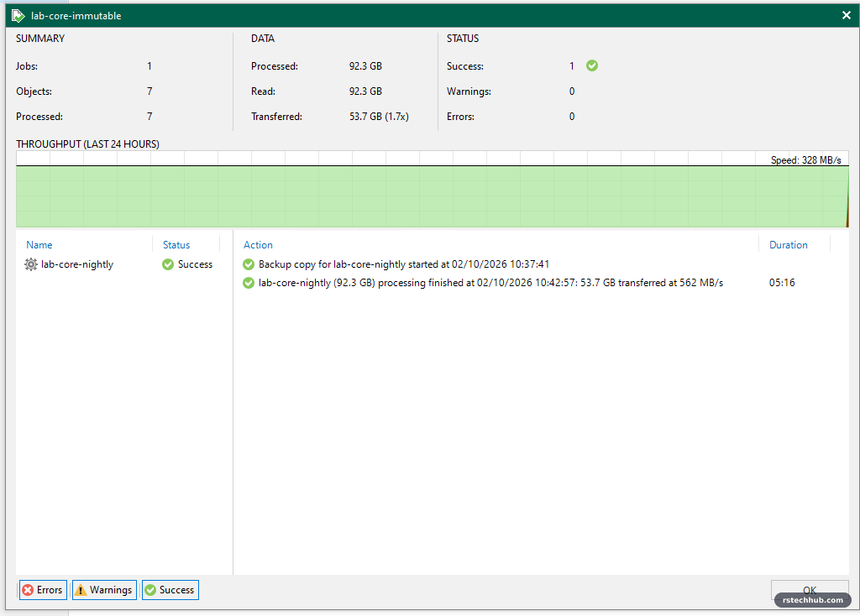Viewport: 860px width, 616px height.
Task: Click the lab-core-immutable window title
Action: click(x=76, y=16)
